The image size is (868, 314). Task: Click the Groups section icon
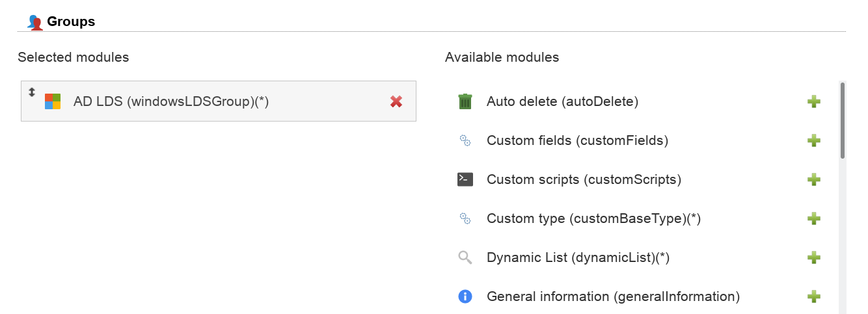(x=35, y=22)
